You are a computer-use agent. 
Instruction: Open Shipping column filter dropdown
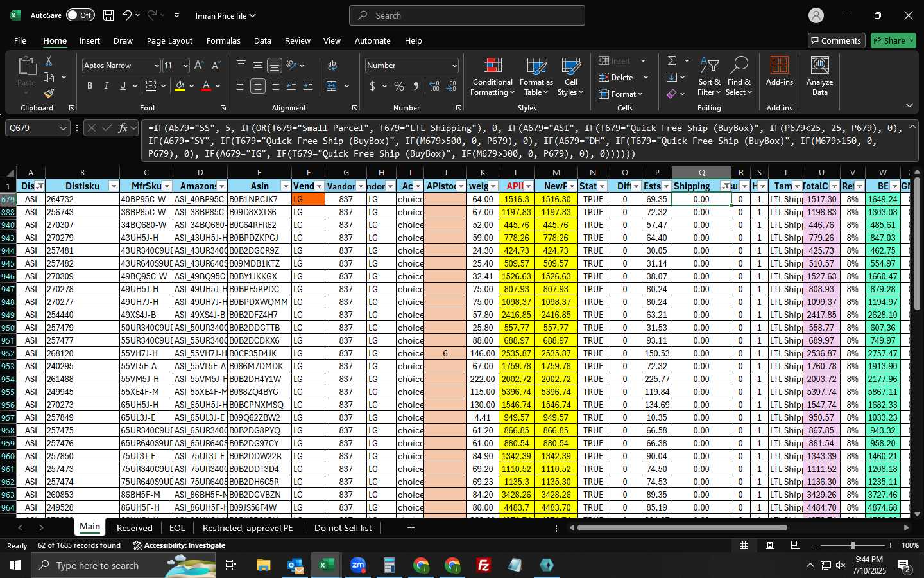point(725,186)
